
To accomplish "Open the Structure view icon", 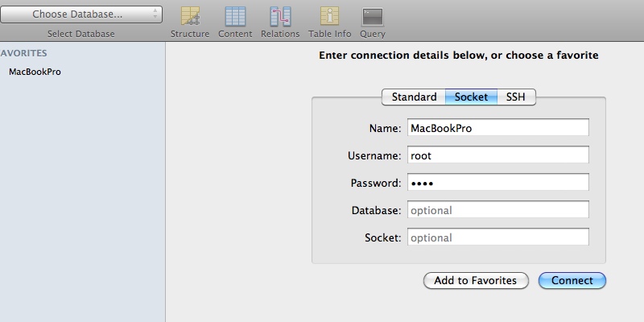I will [190, 16].
